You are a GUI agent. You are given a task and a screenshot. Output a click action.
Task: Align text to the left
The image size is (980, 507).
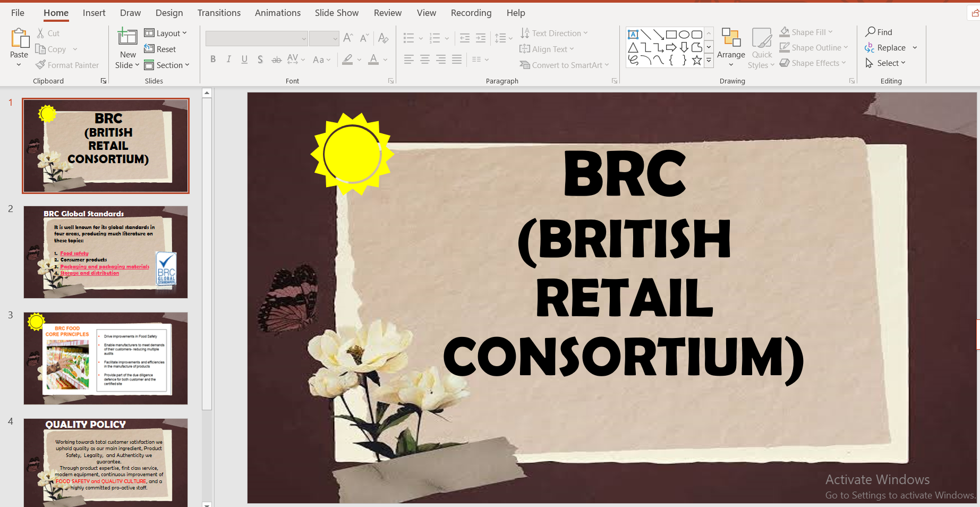point(409,60)
